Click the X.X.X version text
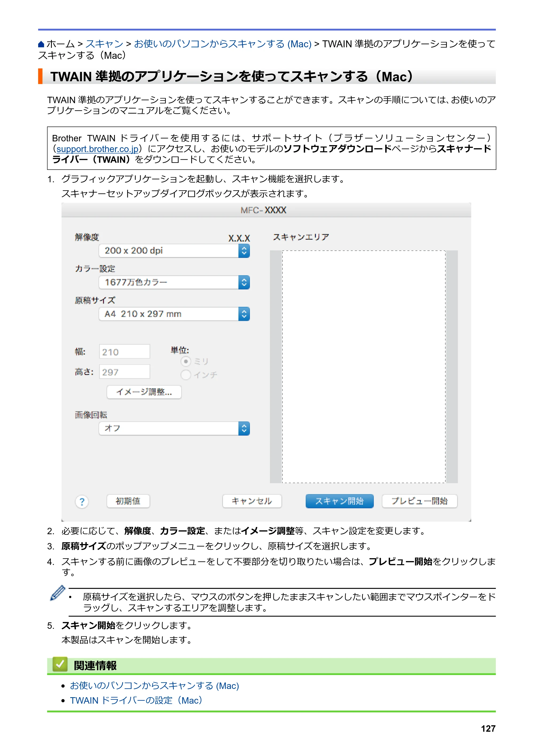This screenshot has width=534, height=756. point(239,238)
